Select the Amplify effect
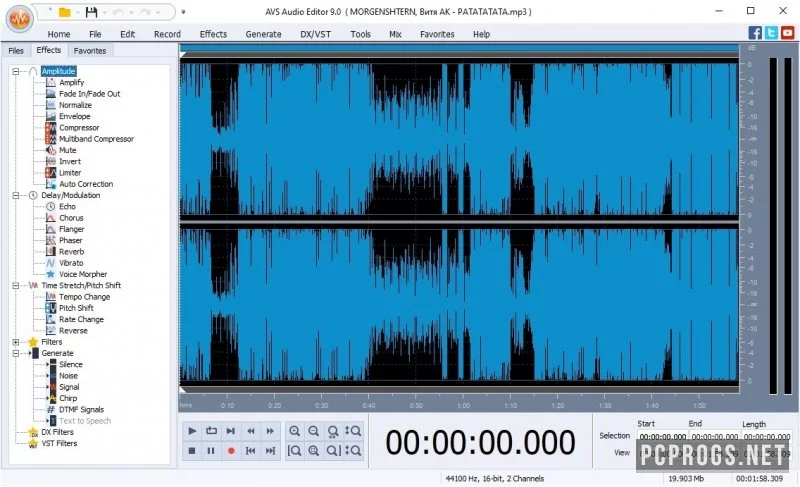The width and height of the screenshot is (800, 487). click(x=71, y=82)
